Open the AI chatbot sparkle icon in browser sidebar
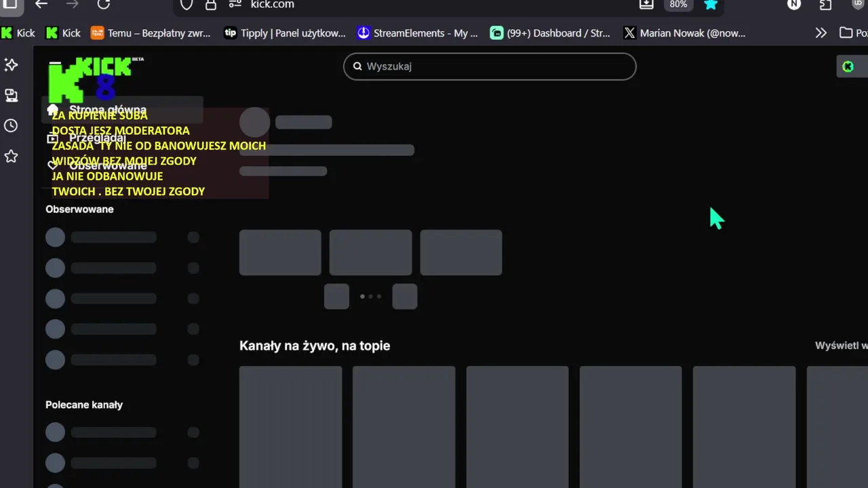The height and width of the screenshot is (488, 868). pos(11,64)
